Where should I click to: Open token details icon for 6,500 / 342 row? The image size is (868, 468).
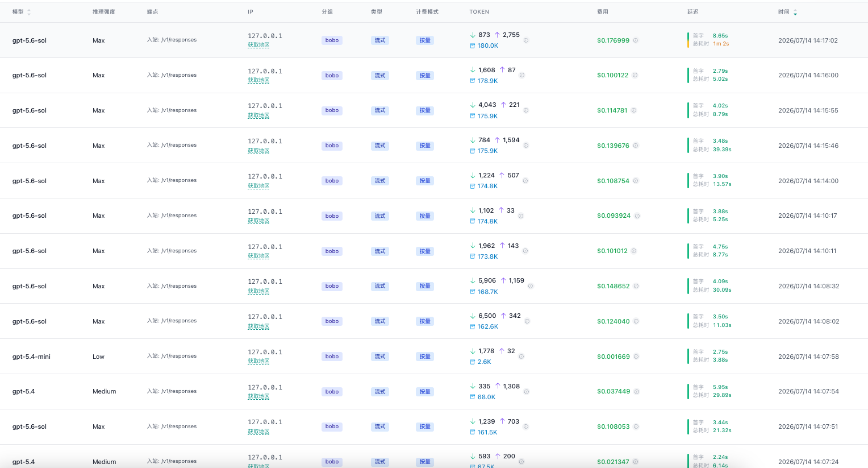pyautogui.click(x=527, y=321)
